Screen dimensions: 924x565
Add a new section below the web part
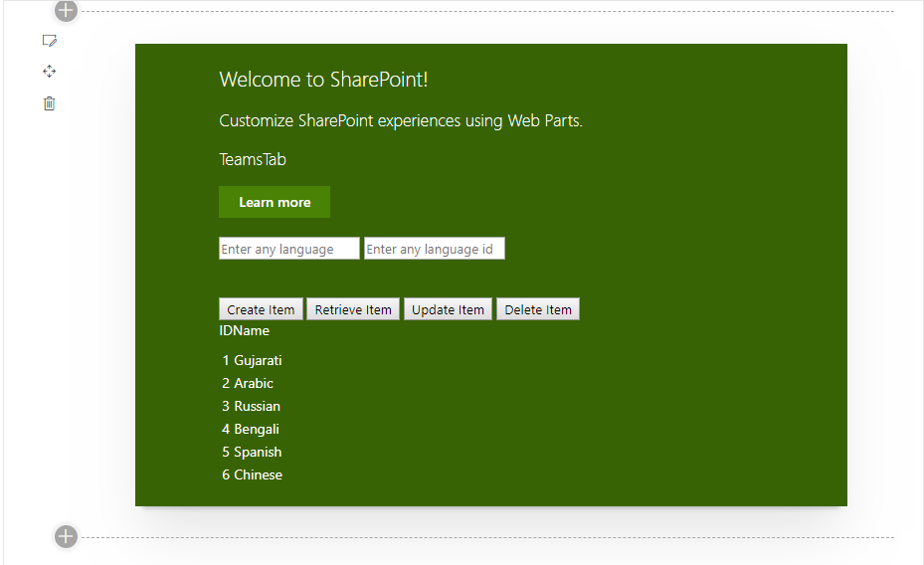point(66,536)
